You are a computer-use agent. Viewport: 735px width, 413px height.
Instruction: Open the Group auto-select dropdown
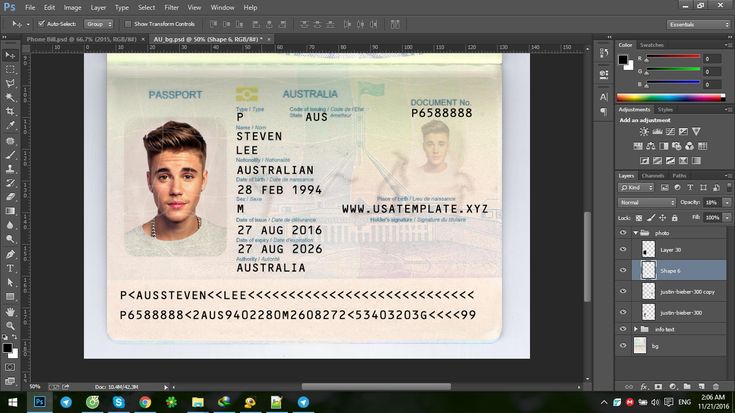tap(99, 24)
